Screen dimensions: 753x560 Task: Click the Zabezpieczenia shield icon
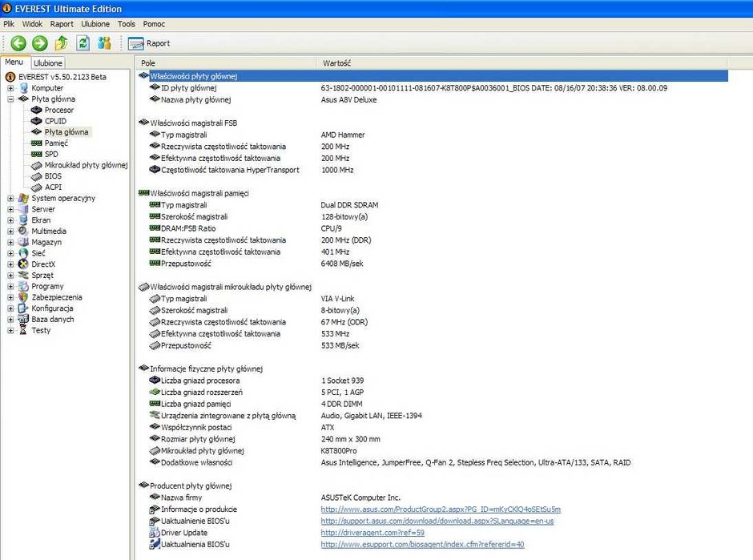(23, 297)
